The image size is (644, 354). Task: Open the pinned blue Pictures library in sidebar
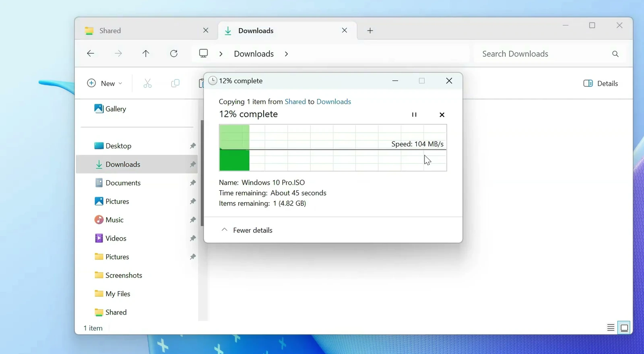pos(111,201)
